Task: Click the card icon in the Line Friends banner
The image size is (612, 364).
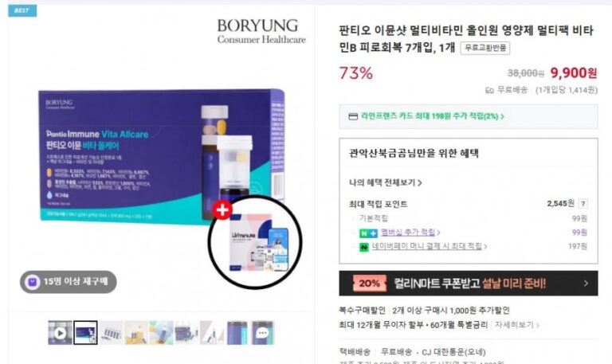Action: 353,116
